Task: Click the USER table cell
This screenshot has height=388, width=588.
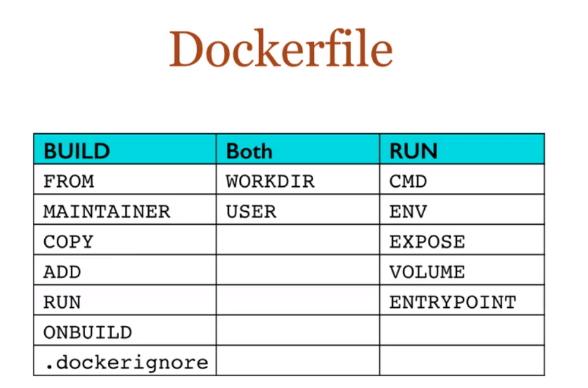Action: tap(297, 209)
